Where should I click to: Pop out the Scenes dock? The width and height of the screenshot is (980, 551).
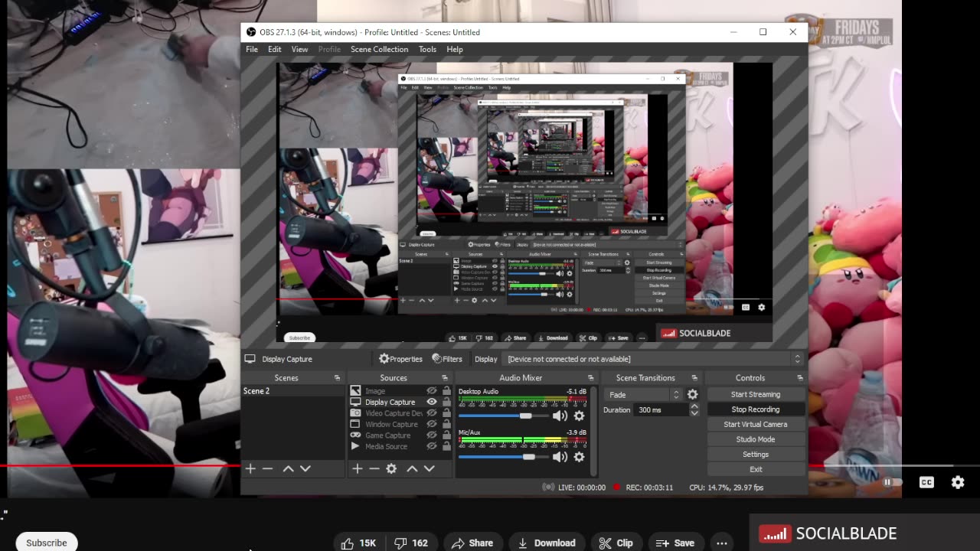[337, 378]
